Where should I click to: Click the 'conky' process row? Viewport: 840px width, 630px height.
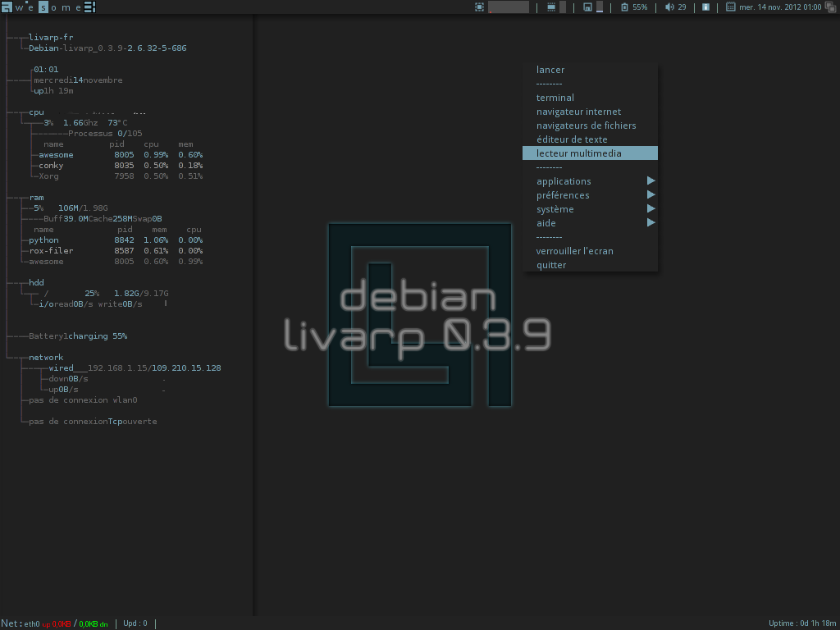click(121, 166)
